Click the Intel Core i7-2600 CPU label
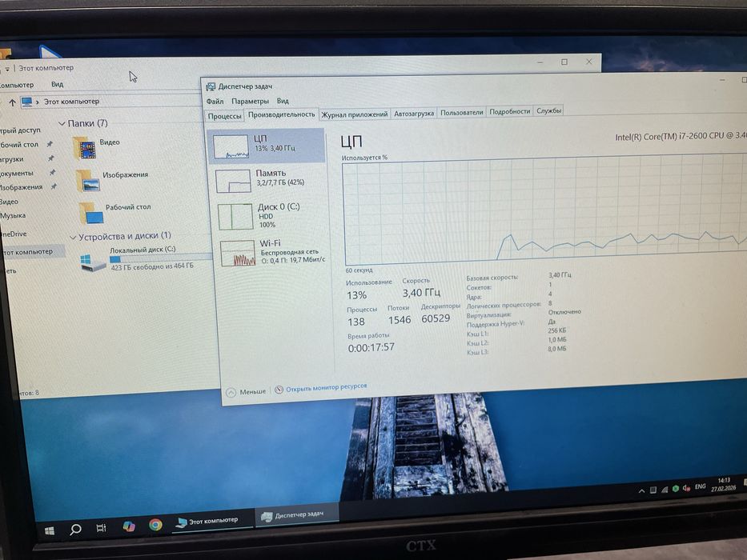This screenshot has height=560, width=747. tap(681, 136)
